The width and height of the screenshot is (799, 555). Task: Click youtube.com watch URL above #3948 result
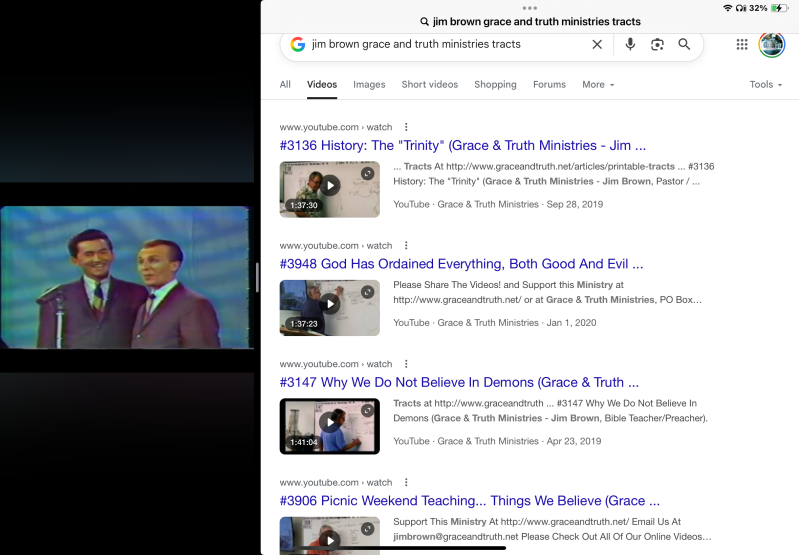click(336, 246)
